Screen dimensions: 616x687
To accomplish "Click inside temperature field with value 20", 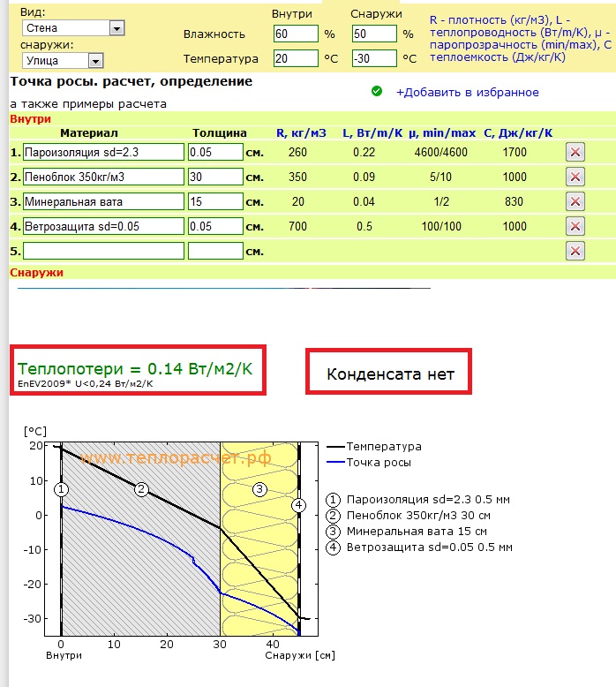I will point(296,58).
